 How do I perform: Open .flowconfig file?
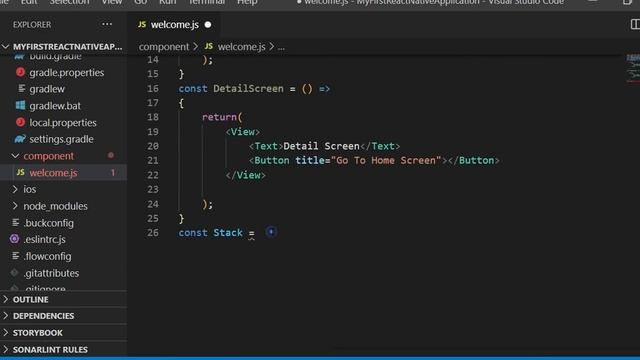(x=47, y=256)
